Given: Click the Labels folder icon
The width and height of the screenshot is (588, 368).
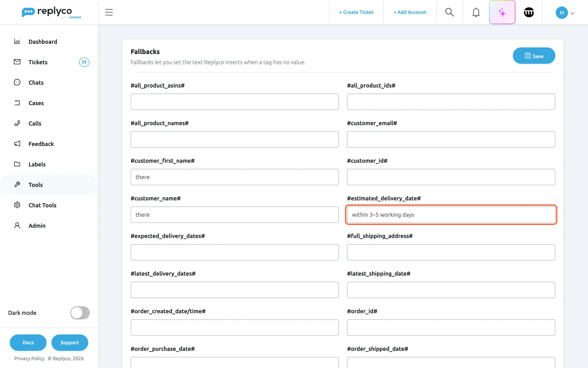Looking at the screenshot, I should [x=17, y=164].
